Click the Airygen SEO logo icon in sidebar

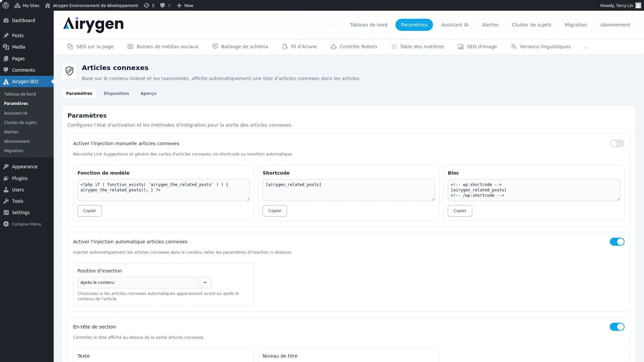[x=6, y=81]
